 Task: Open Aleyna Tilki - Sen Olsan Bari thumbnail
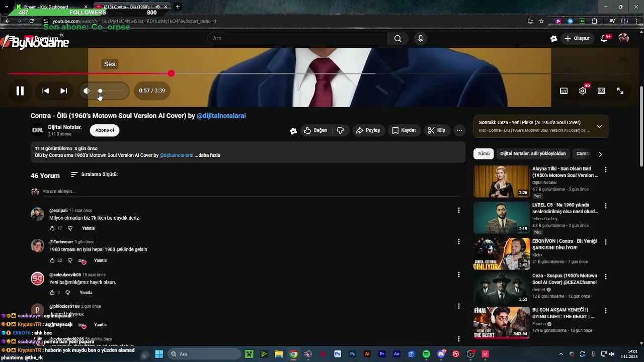click(502, 182)
